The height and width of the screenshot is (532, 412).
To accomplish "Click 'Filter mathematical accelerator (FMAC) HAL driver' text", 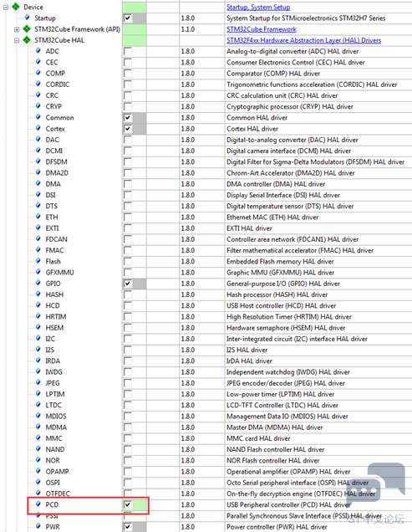I will click(x=300, y=250).
